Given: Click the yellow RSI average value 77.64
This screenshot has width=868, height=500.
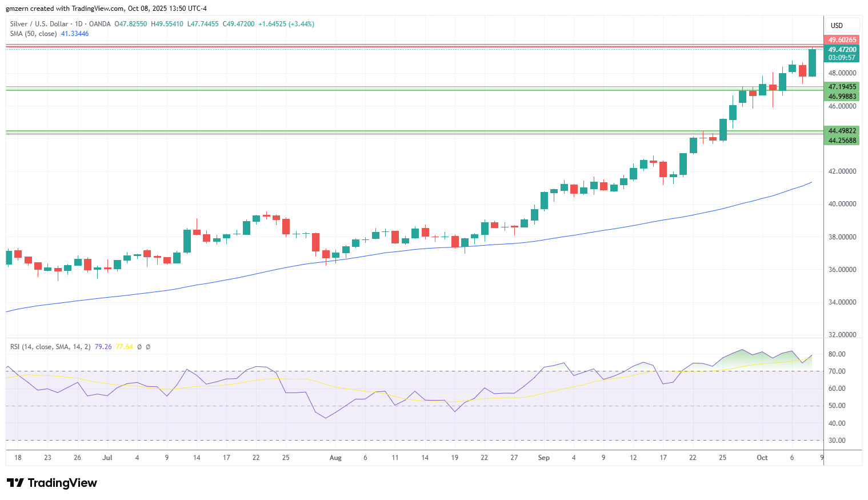Looking at the screenshot, I should [124, 347].
